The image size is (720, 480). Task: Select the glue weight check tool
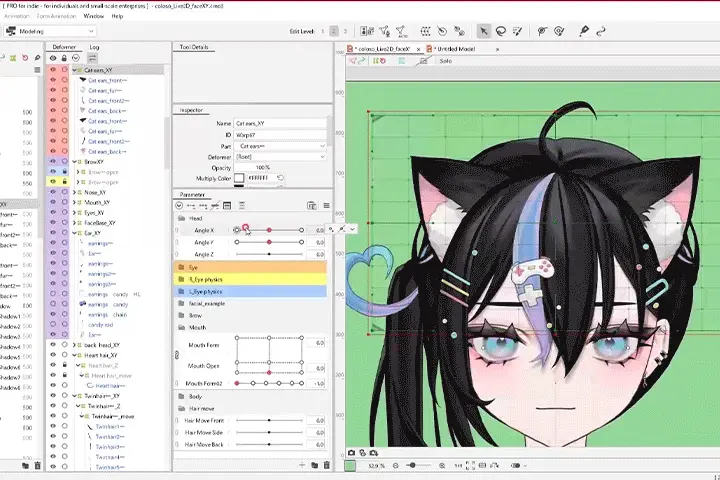pos(559,31)
